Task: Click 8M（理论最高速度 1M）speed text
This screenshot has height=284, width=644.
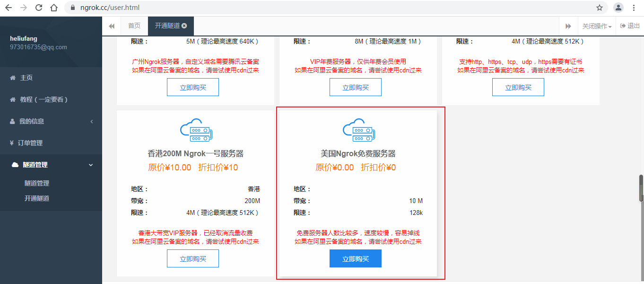Action: click(x=388, y=42)
